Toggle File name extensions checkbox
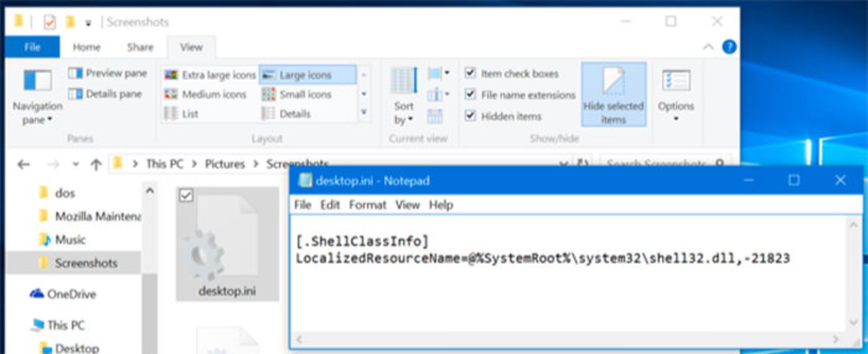Screen dimensions: 868x354 [470, 95]
